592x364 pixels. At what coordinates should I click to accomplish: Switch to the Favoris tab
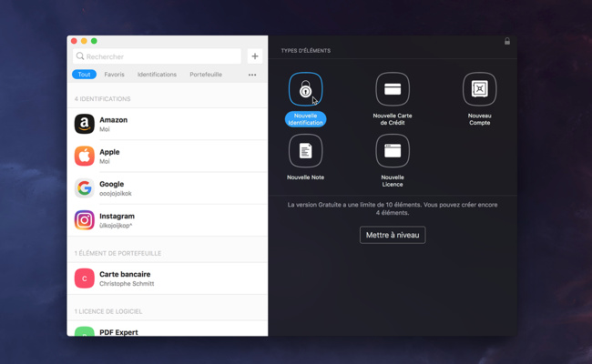(x=114, y=75)
